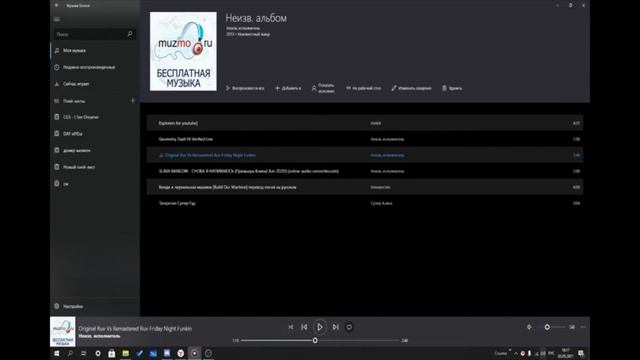Viewport: 640px width, 360px height.
Task: Open the CG5 playlist in the sidebar
Action: (x=95, y=117)
